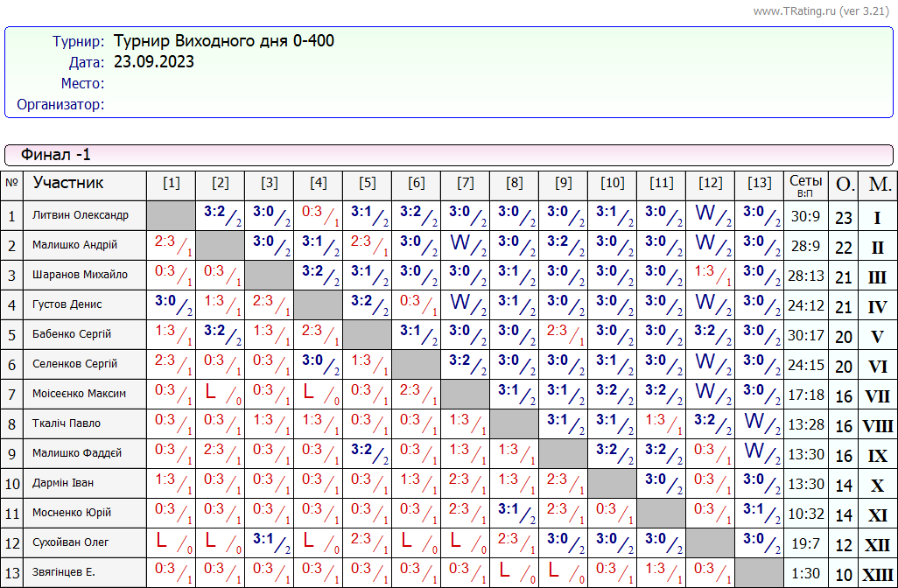
Task: Click Дармін Іван's sets total 13:30
Action: (x=805, y=484)
